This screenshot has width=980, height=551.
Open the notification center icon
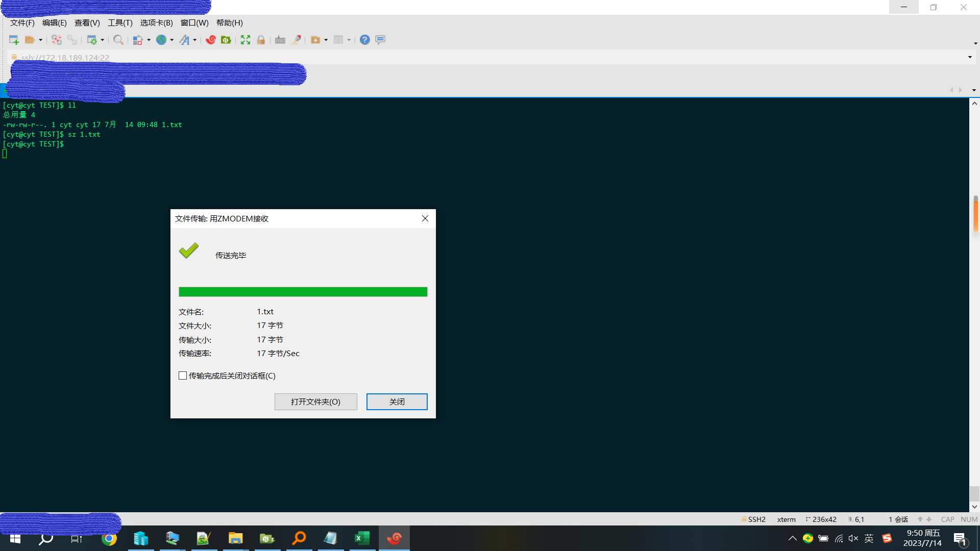click(960, 539)
